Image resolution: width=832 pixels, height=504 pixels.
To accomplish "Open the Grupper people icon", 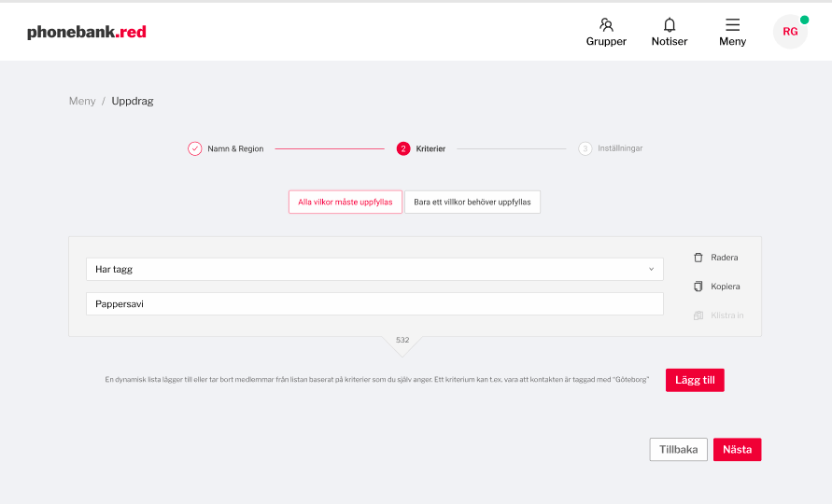I will 606,25.
